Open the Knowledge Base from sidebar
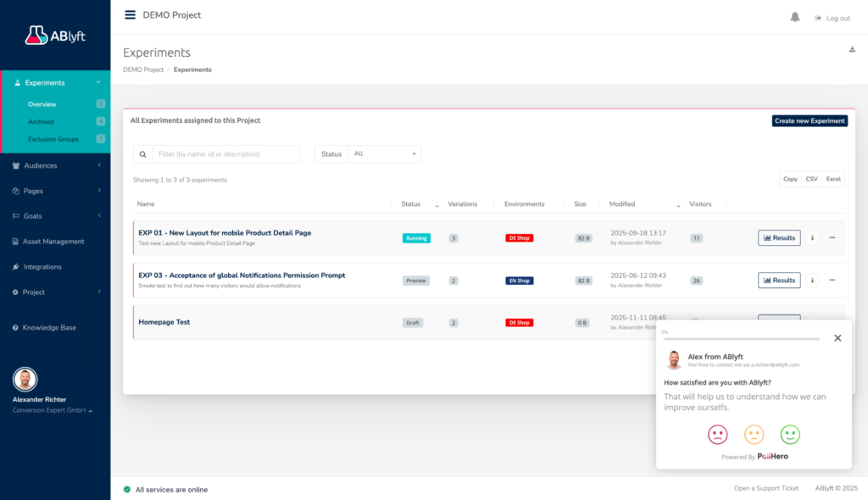The height and width of the screenshot is (500, 868). coord(49,328)
